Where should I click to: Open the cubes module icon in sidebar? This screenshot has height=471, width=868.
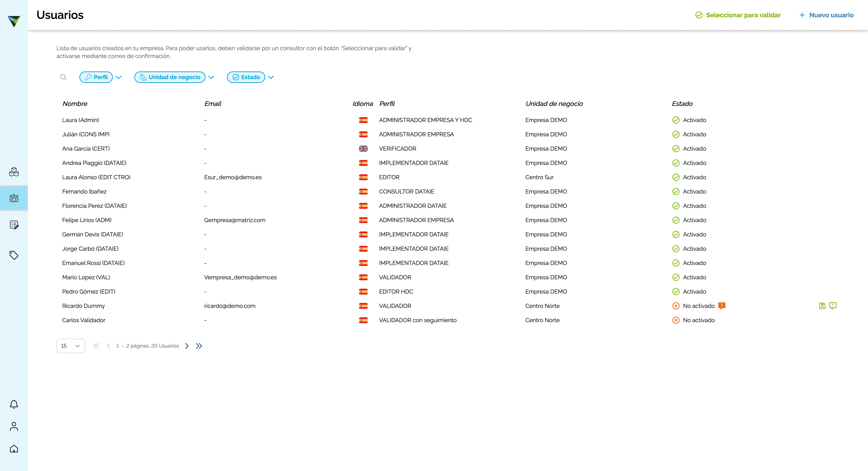coord(14,172)
